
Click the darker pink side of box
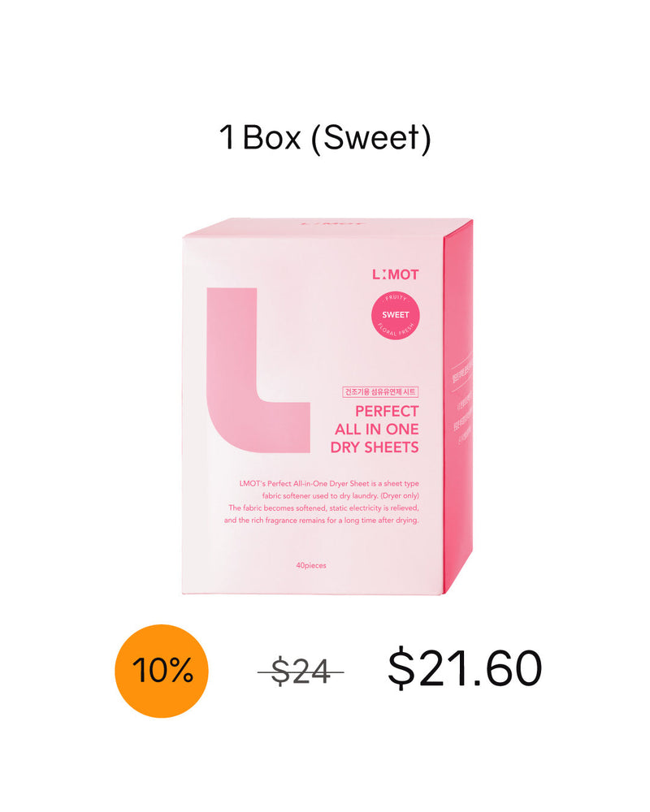[457, 407]
